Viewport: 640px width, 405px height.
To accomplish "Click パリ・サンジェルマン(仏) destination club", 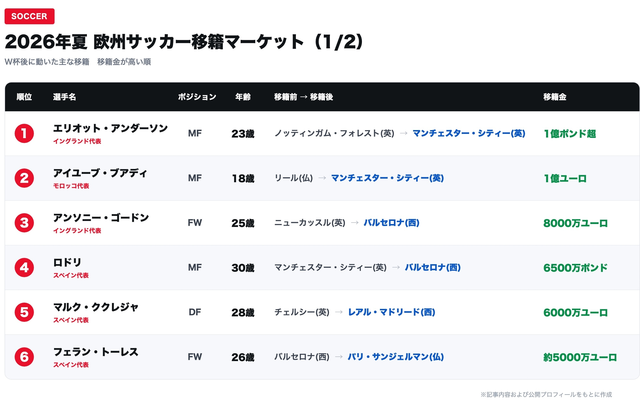I will (396, 357).
